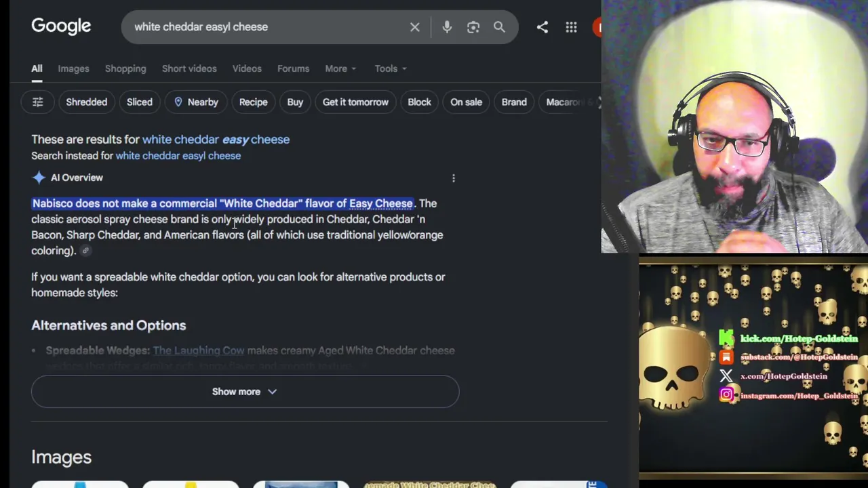Switch to the Forums tab
The height and width of the screenshot is (488, 868).
[293, 68]
